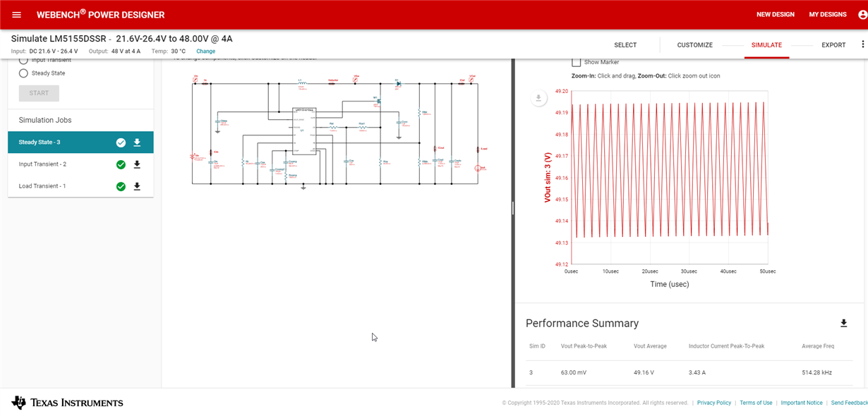This screenshot has width=868, height=416.
Task: Click the Performance Summary heading
Action: [x=582, y=323]
